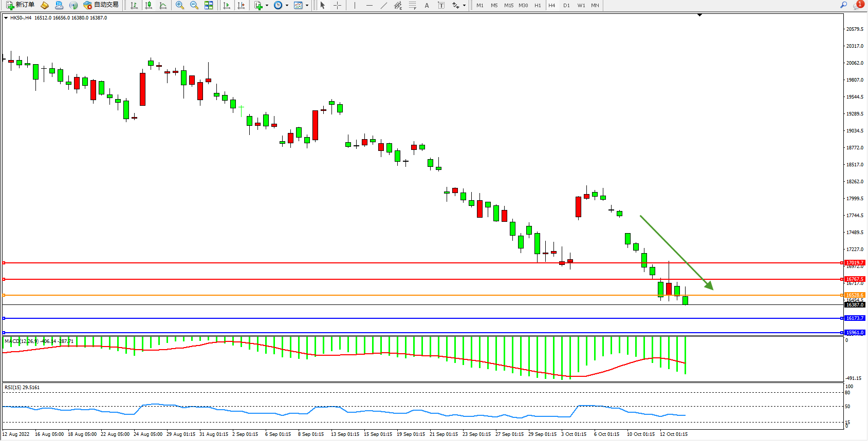The image size is (868, 441).
Task: Enable chart auto scroll
Action: pos(227,5)
